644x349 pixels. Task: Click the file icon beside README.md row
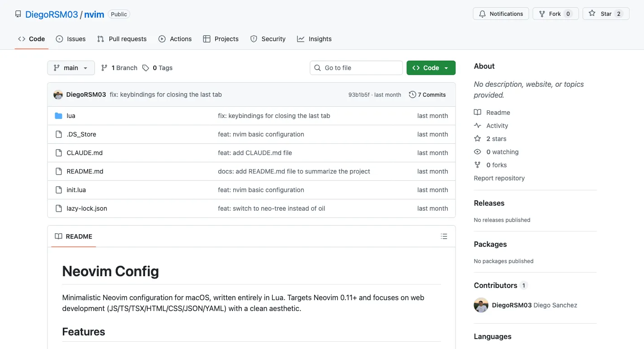pyautogui.click(x=58, y=171)
